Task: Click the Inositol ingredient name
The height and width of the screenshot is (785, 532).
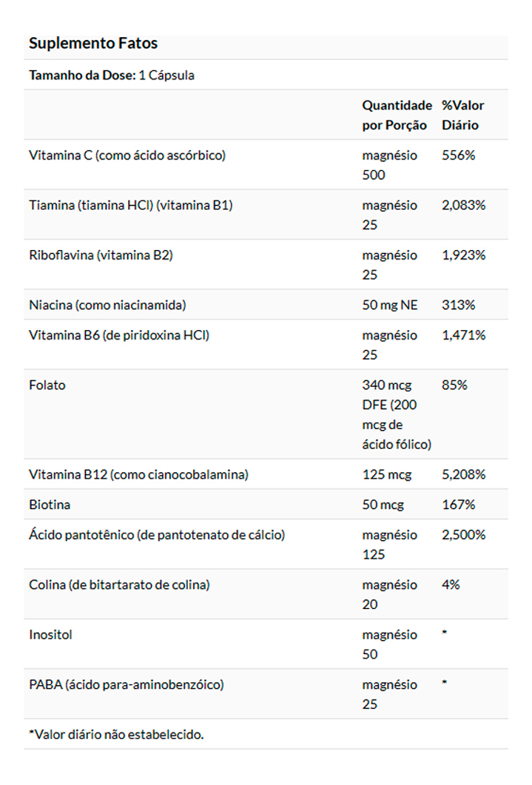Action: (51, 635)
